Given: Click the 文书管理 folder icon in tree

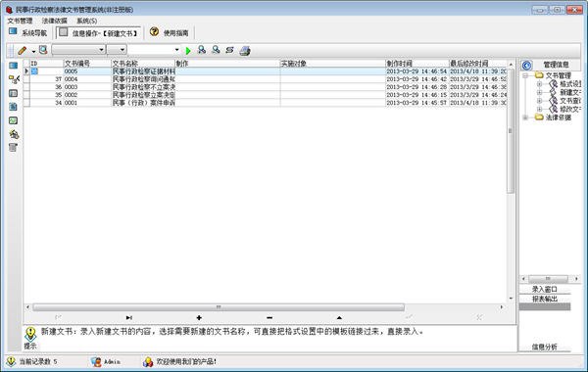Looking at the screenshot, I should 539,75.
